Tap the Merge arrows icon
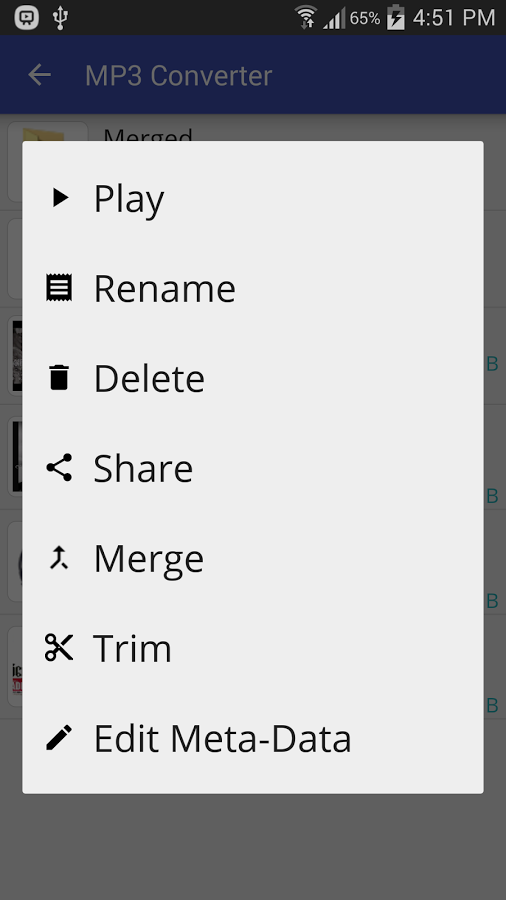Screen dimensions: 506x900 pos(59,557)
